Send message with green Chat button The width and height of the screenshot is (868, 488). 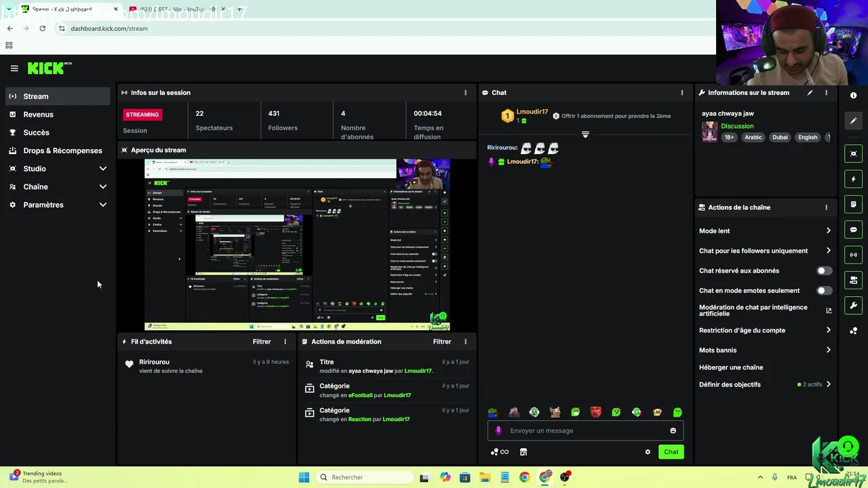click(671, 452)
